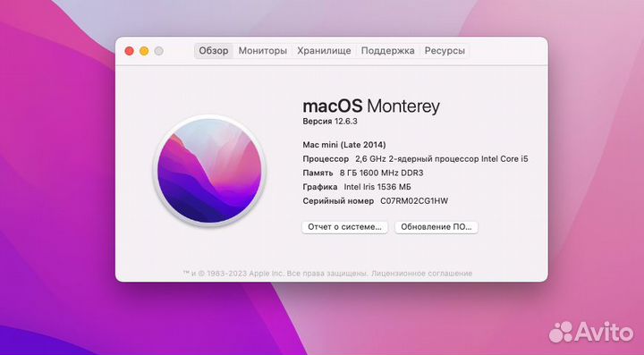Click the greyed-out zoom window button
This screenshot has height=355, width=644.
[x=159, y=51]
